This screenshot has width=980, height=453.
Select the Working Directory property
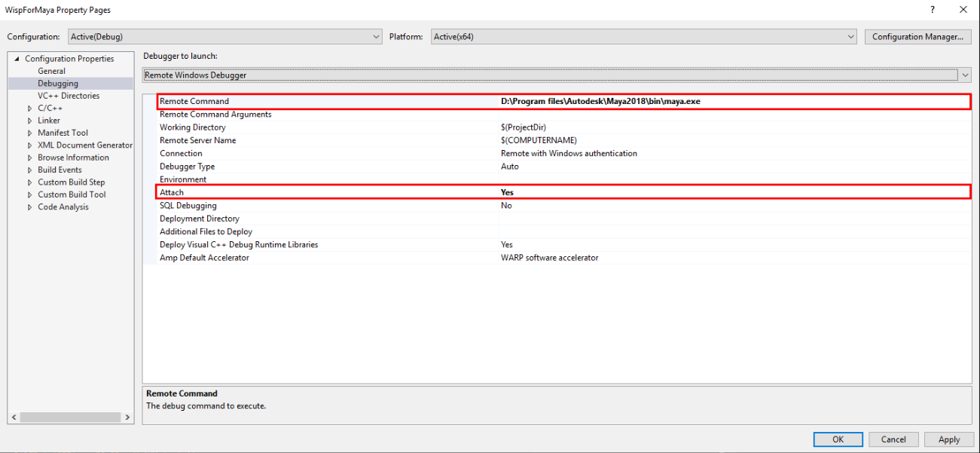click(x=192, y=127)
